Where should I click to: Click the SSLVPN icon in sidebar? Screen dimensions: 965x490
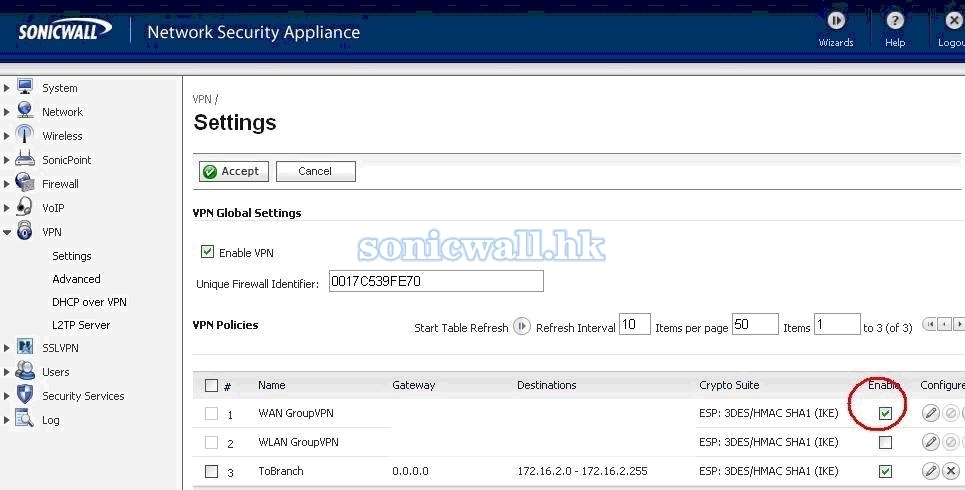pos(25,347)
